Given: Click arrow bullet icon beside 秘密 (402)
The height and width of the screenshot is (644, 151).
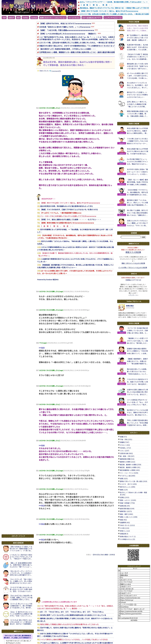Looking at the screenshot, I should (x=119, y=520).
